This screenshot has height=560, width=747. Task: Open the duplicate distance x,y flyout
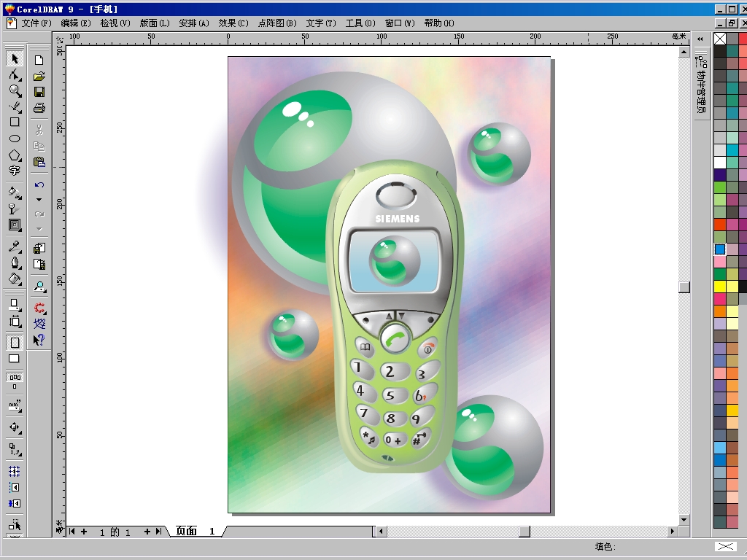tap(15, 449)
